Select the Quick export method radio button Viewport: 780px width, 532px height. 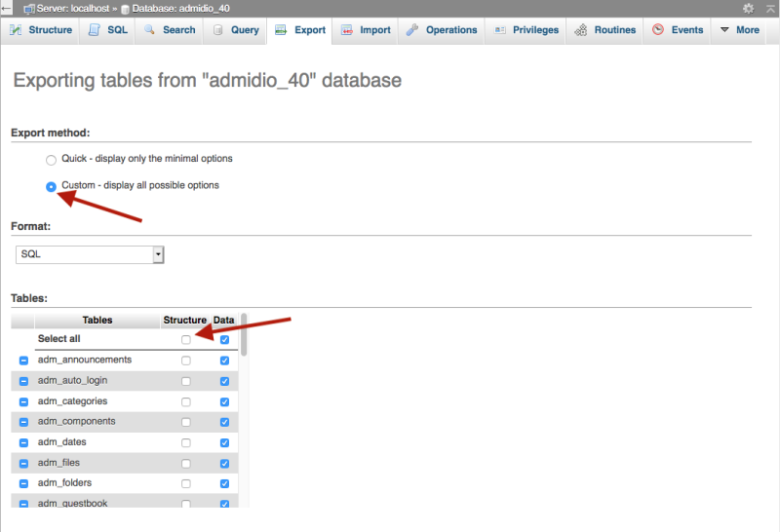tap(51, 160)
